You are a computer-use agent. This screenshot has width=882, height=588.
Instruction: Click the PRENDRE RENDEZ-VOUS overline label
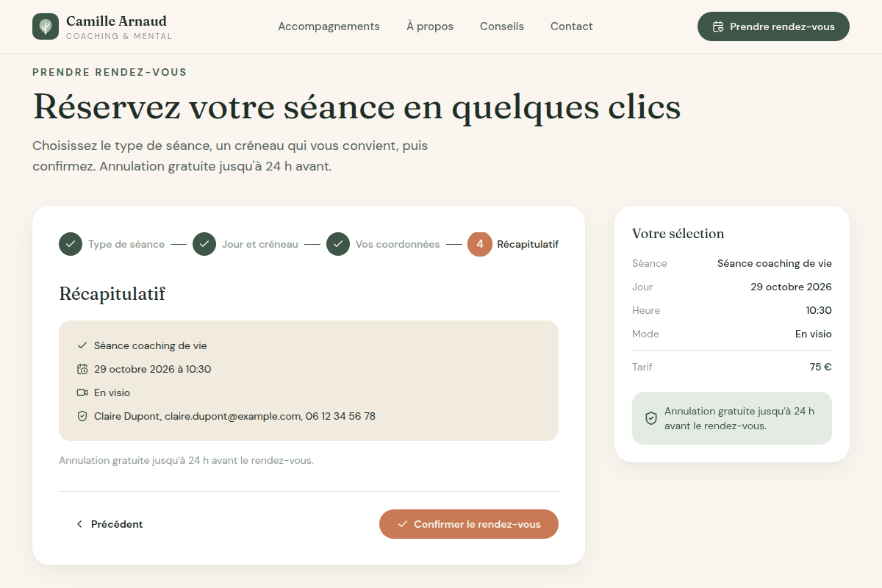point(110,72)
